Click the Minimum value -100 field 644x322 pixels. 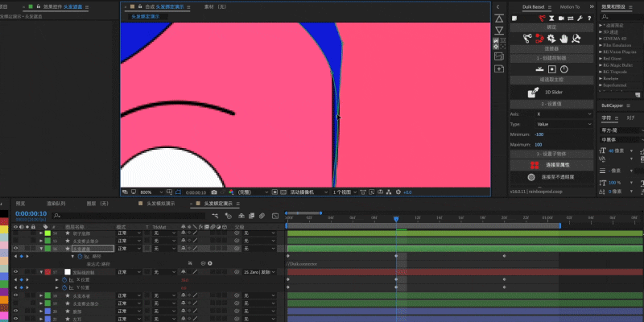pos(539,134)
